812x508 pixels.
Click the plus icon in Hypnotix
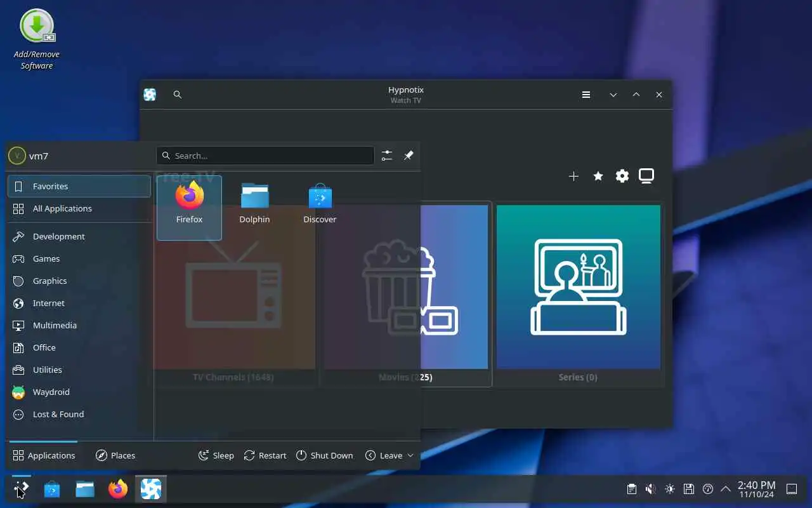573,177
